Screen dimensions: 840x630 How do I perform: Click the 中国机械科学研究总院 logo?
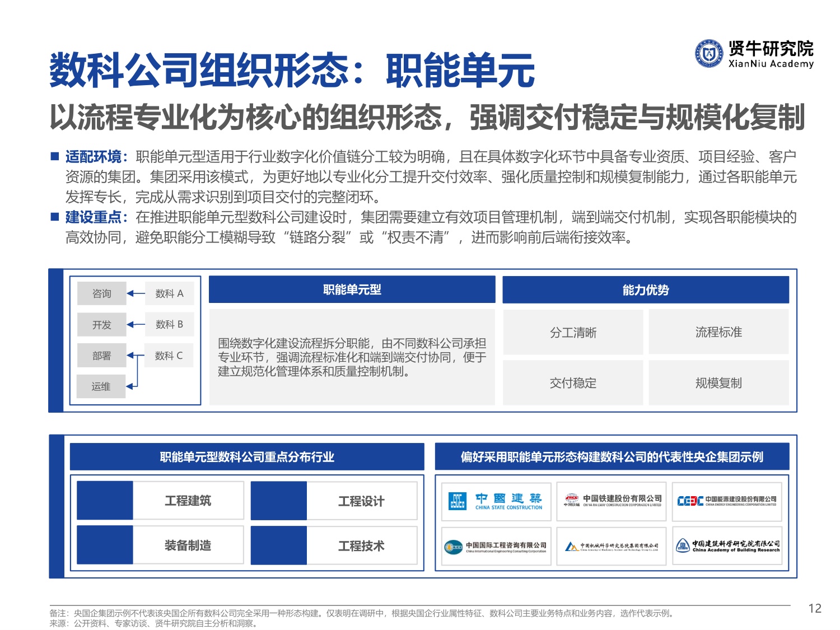pos(612,546)
